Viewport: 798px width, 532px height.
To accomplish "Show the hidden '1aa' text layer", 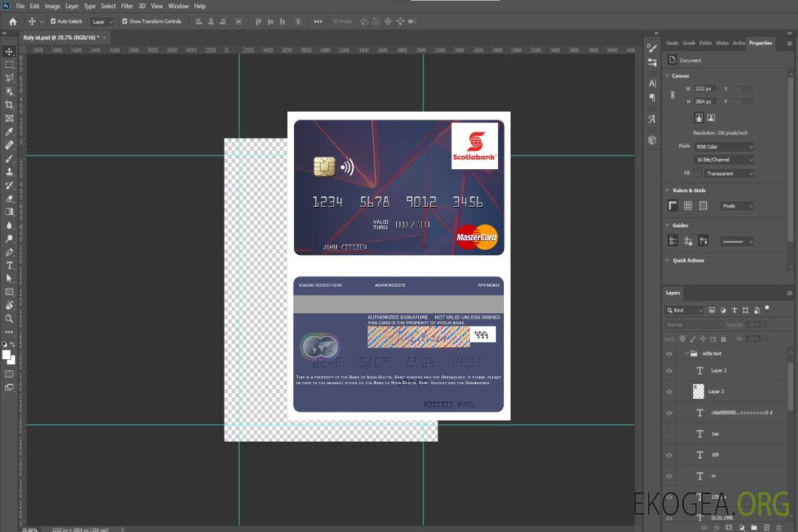I will coord(669,434).
